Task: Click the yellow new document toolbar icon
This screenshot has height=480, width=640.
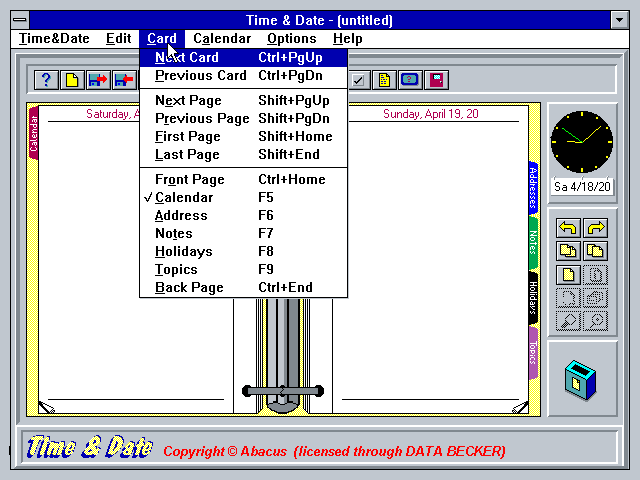Action: click(x=72, y=80)
